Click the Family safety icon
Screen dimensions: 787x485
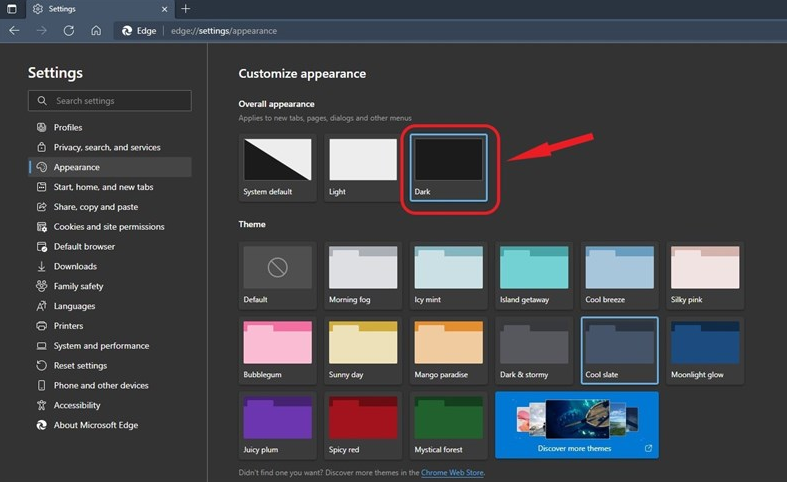point(42,286)
